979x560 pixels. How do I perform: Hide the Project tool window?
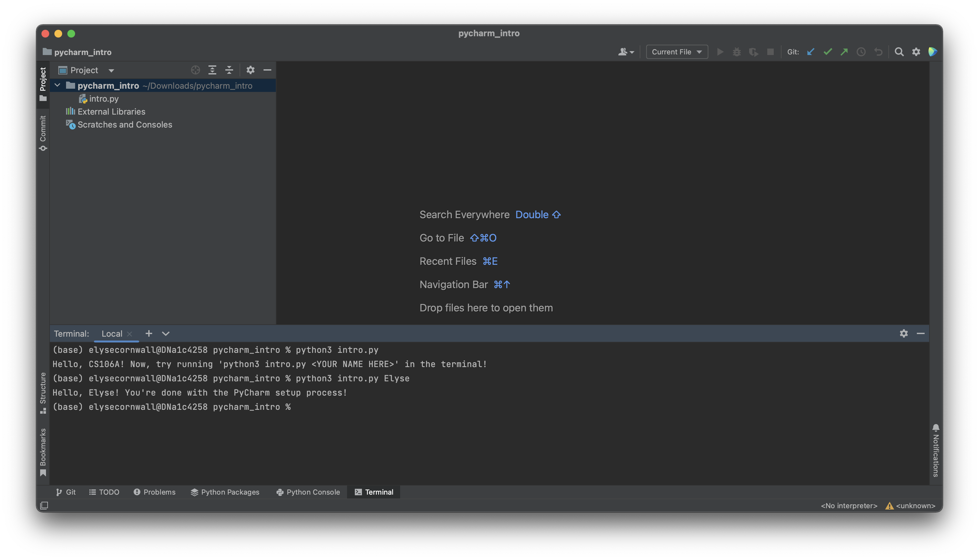pos(267,70)
